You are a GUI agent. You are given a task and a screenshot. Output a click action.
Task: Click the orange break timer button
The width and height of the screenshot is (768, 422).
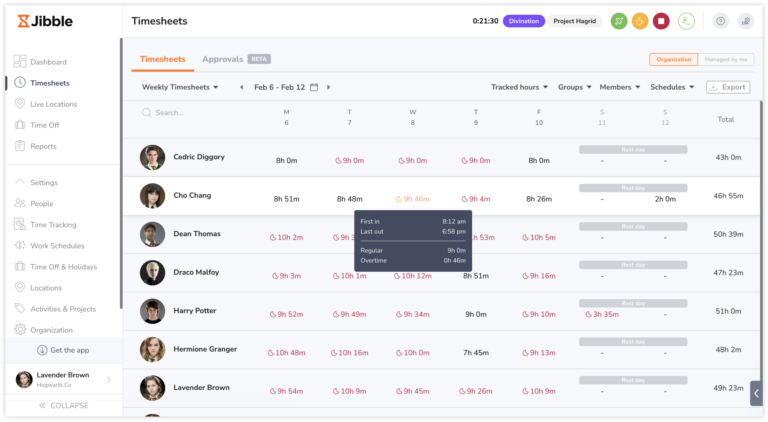(x=640, y=21)
